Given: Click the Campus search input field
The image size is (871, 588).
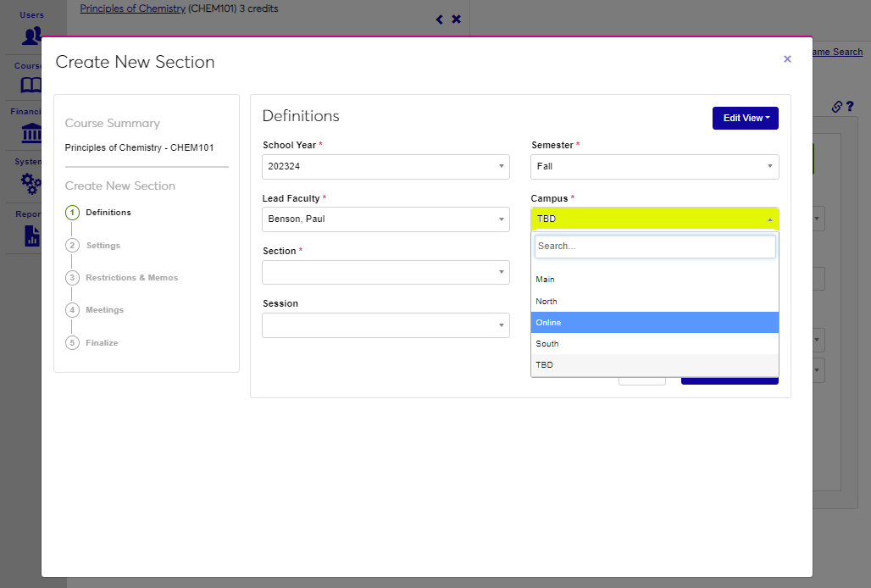Looking at the screenshot, I should [x=654, y=247].
